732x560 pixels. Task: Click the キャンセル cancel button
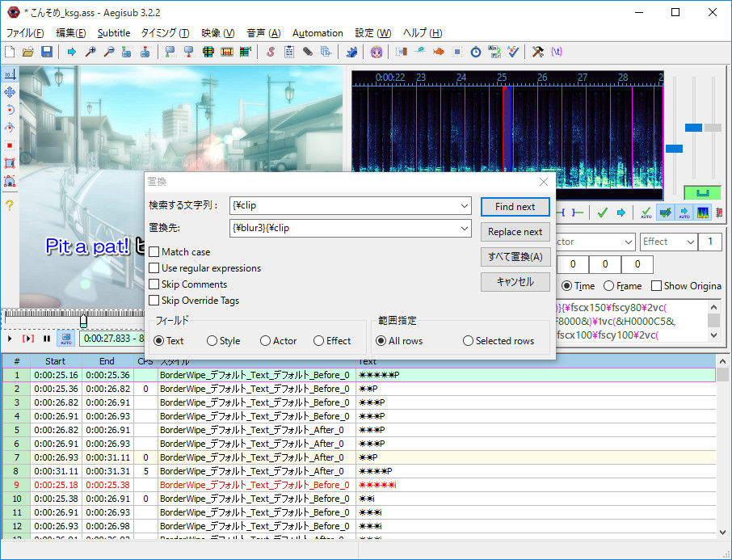click(x=515, y=282)
